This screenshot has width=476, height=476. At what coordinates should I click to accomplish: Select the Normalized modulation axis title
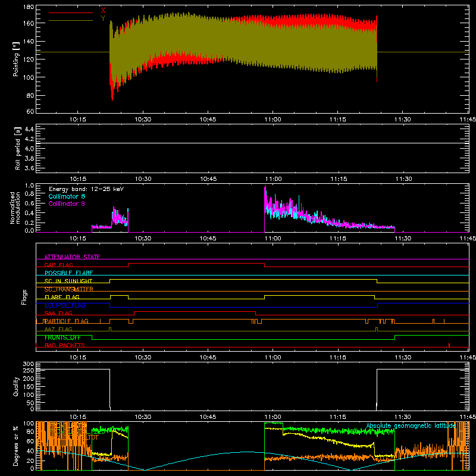[x=15, y=208]
